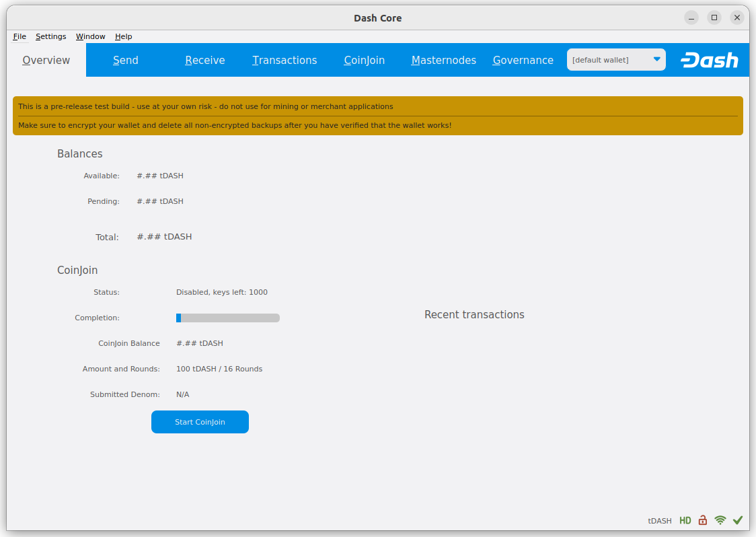Show the Transactions tab
Screen dimensions: 756x537
[285, 60]
